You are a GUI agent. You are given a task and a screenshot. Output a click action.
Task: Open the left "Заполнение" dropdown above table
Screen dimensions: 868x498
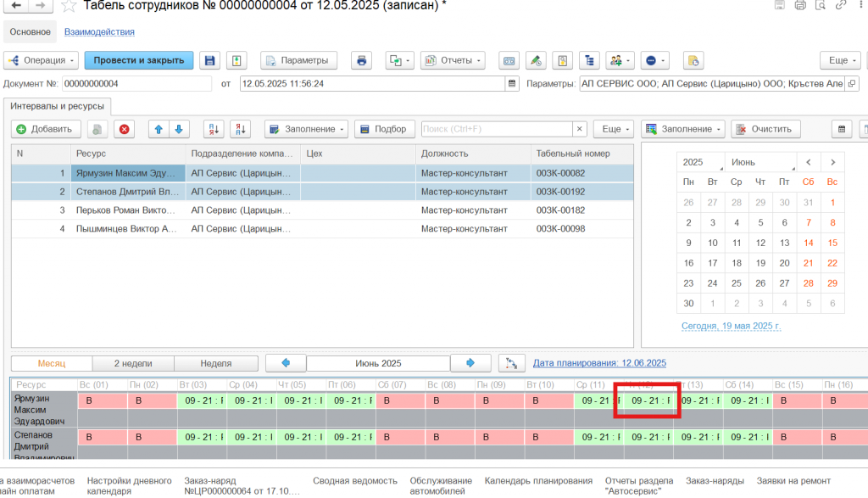(306, 129)
